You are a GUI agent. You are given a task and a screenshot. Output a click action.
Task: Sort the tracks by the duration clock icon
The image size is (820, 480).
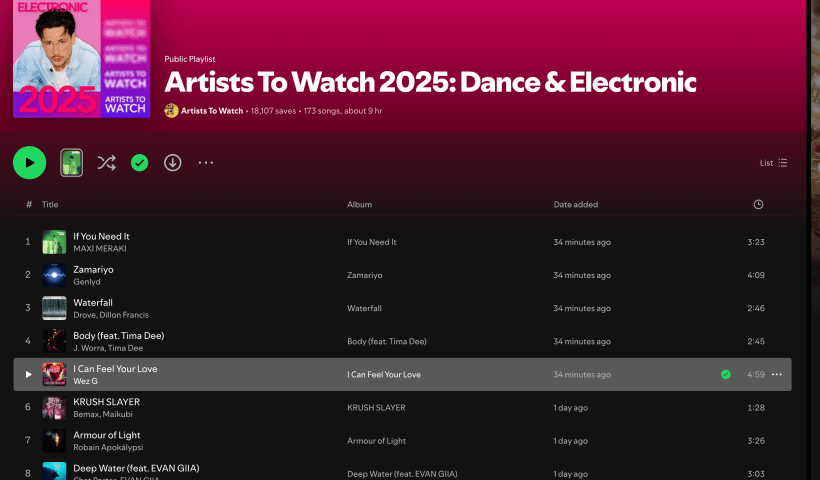click(758, 205)
